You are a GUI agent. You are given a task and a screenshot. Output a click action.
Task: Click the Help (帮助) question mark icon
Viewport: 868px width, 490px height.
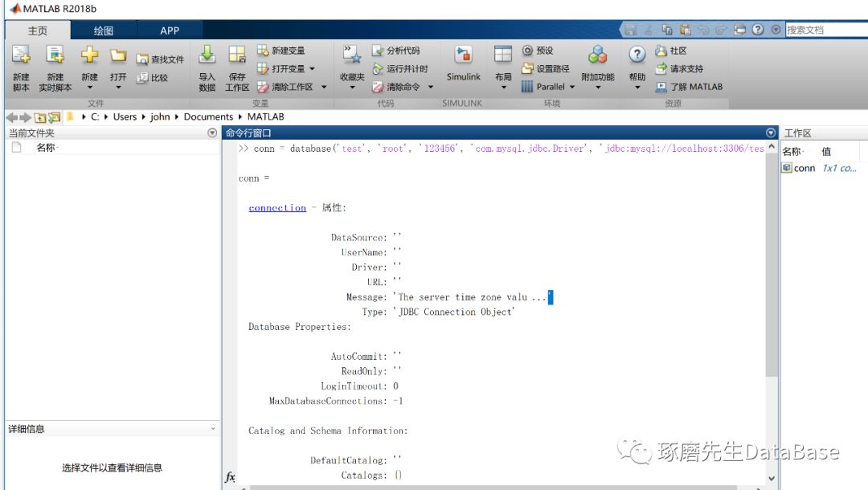tap(637, 54)
